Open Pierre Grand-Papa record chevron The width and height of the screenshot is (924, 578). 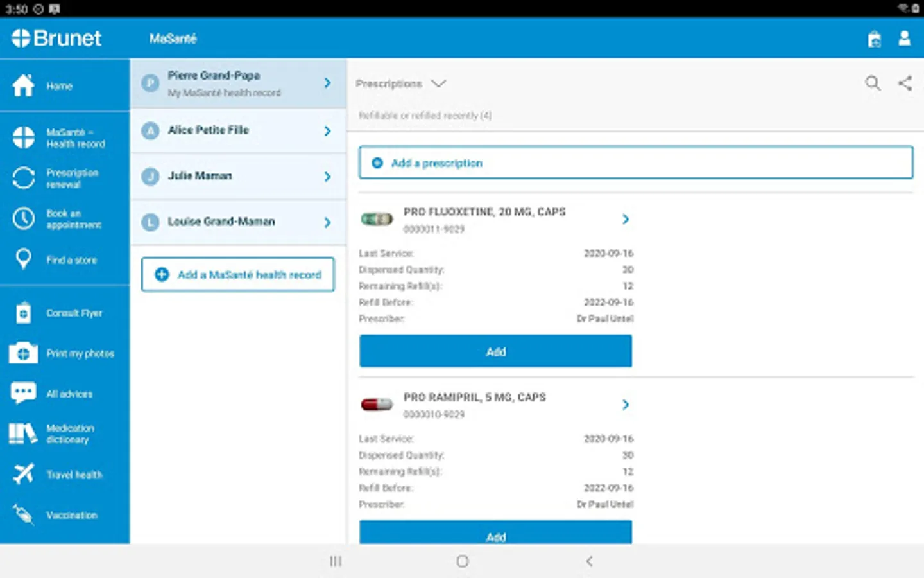(x=328, y=83)
